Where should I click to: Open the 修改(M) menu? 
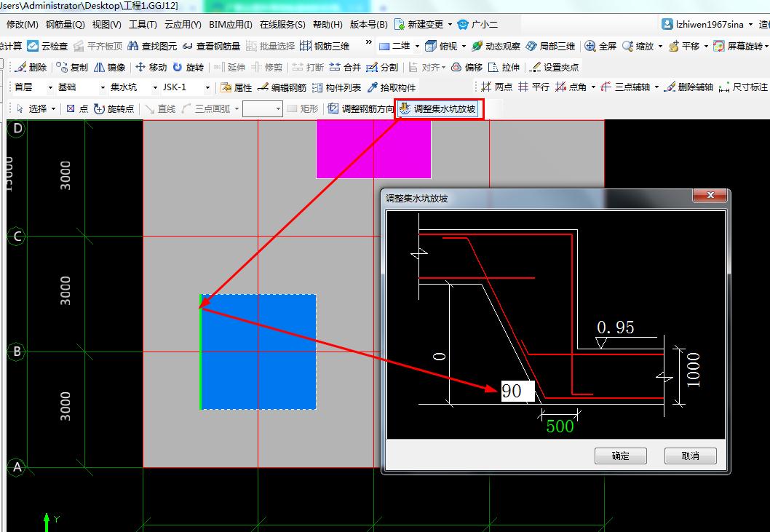22,25
